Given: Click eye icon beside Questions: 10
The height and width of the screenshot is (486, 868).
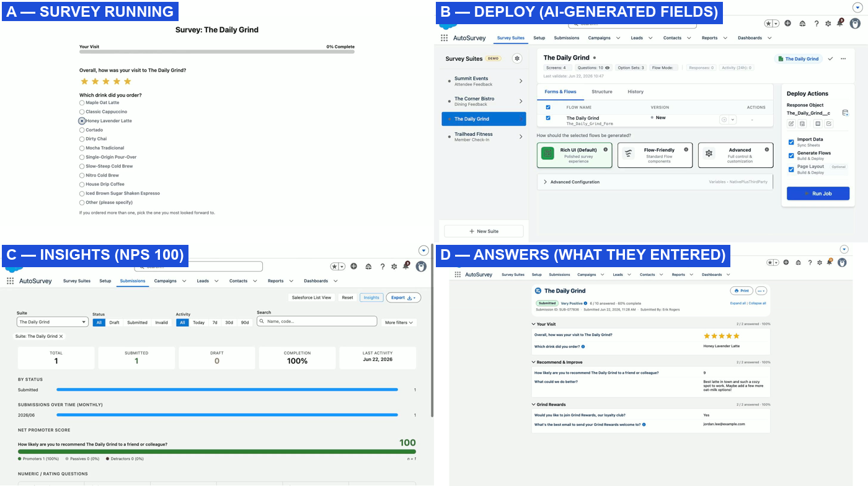Looking at the screenshot, I should tap(607, 68).
